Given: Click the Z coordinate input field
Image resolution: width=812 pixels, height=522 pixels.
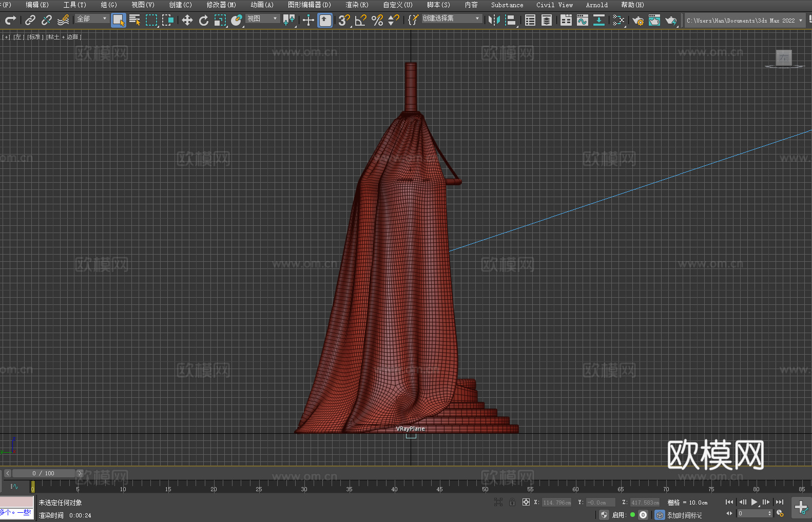Looking at the screenshot, I should point(644,502).
